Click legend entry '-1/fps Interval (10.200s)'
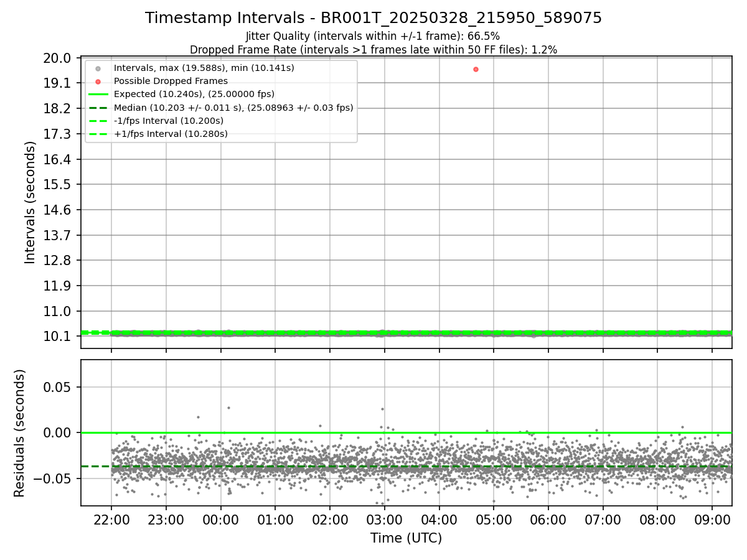 pos(169,121)
